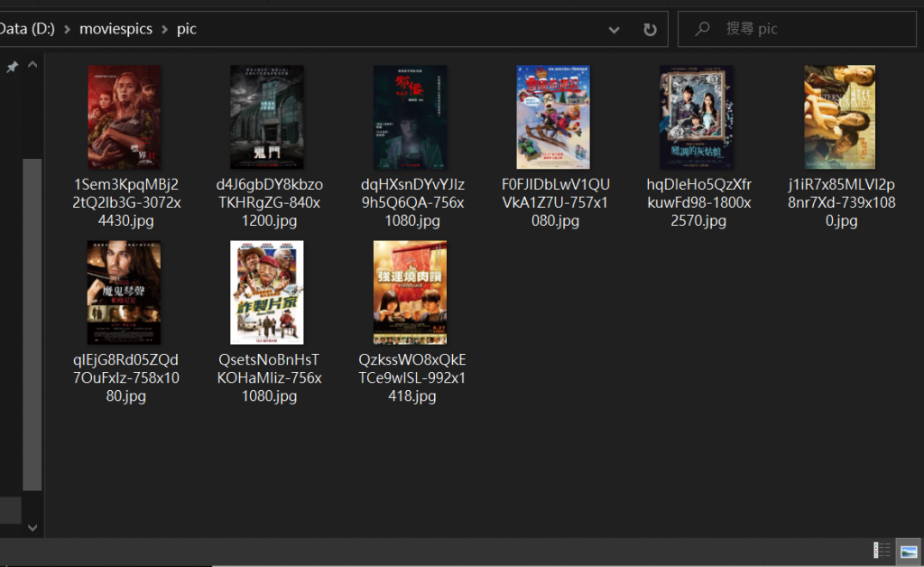Select the dqHXsnDYvYJlz poster thumbnail

click(411, 117)
